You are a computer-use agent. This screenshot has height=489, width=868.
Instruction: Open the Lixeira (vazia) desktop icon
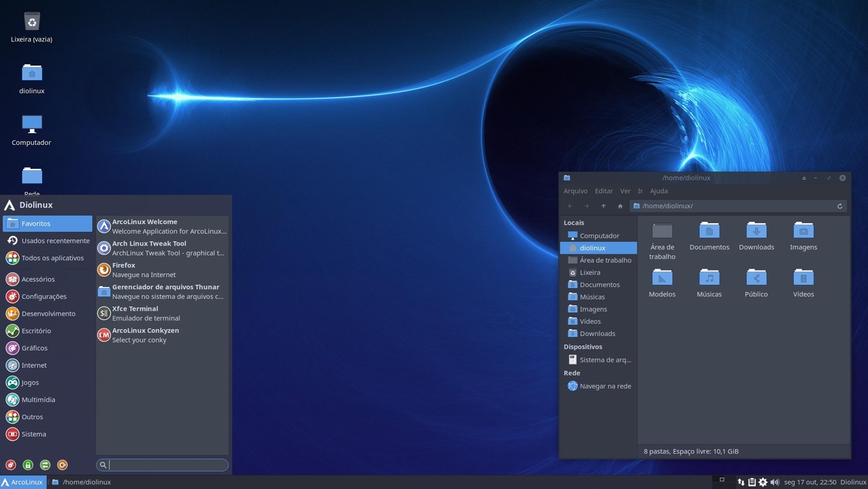coord(31,26)
